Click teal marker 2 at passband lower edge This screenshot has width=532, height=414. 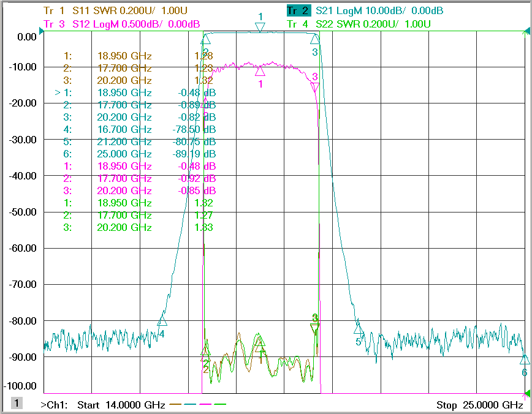[x=205, y=39]
